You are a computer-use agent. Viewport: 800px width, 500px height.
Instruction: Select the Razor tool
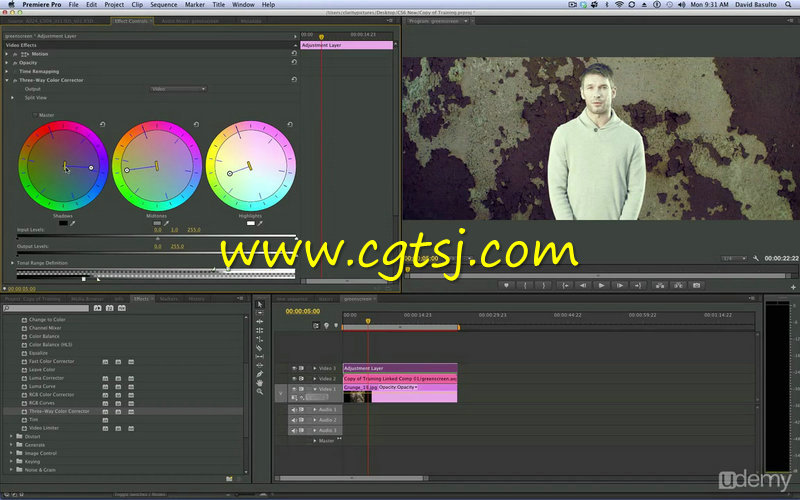tap(260, 348)
